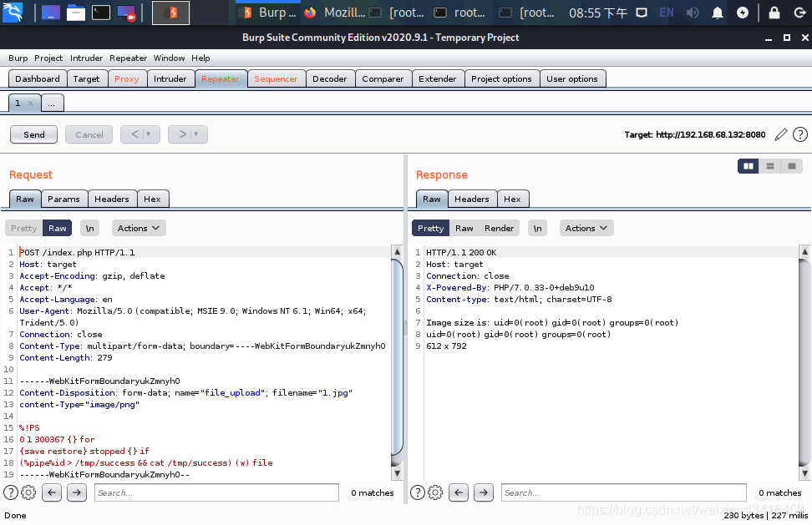Switch to the Mozilla Firefox taskbar entry

click(x=334, y=13)
